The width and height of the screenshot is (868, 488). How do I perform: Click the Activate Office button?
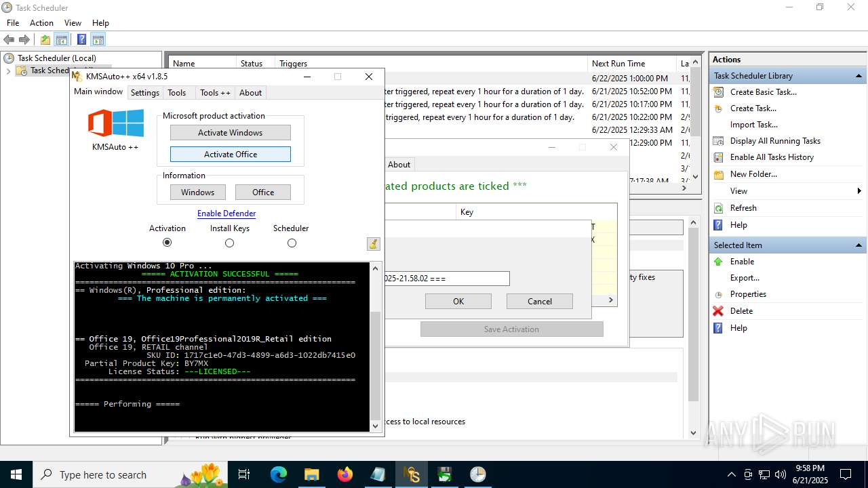click(231, 155)
